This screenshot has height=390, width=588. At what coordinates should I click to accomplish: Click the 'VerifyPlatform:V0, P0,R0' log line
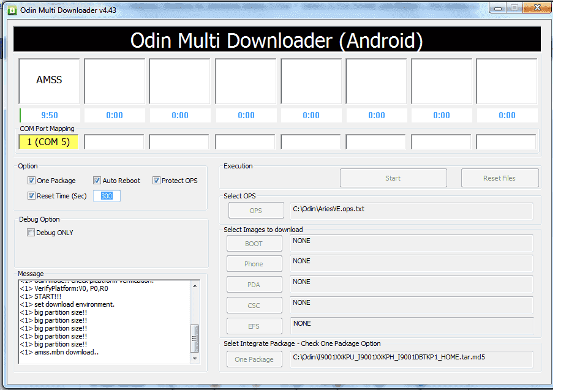(x=64, y=288)
